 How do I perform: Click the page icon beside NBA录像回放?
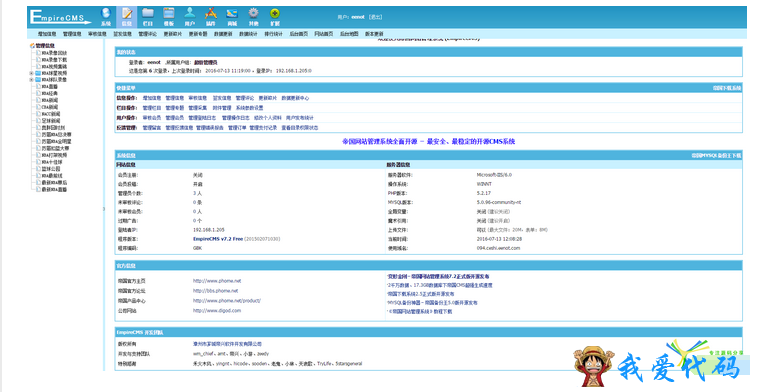(39, 53)
